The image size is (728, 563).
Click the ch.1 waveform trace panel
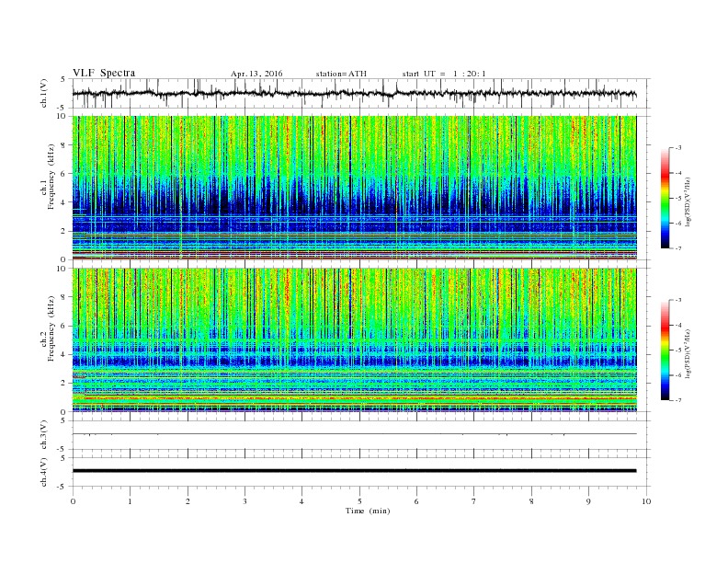(x=361, y=93)
